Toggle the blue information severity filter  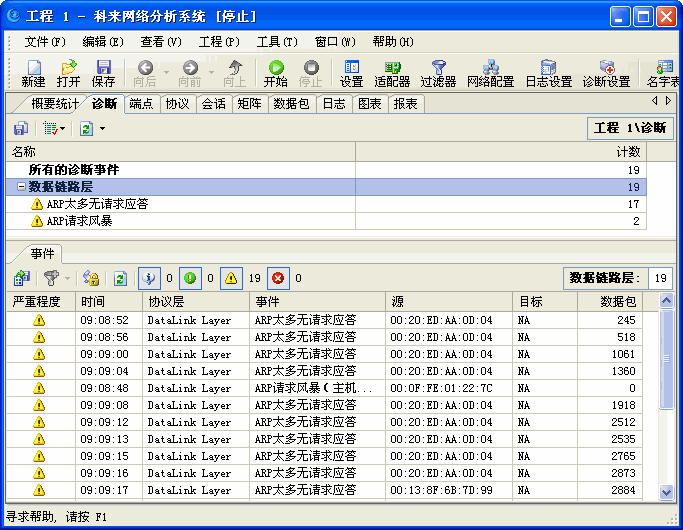[x=149, y=278]
